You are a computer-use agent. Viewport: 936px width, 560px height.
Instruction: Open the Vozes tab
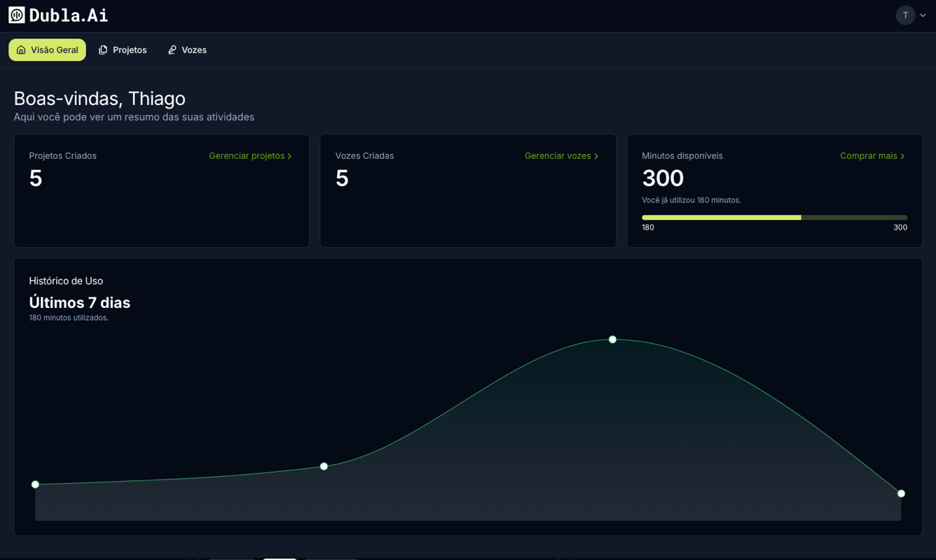tap(194, 50)
